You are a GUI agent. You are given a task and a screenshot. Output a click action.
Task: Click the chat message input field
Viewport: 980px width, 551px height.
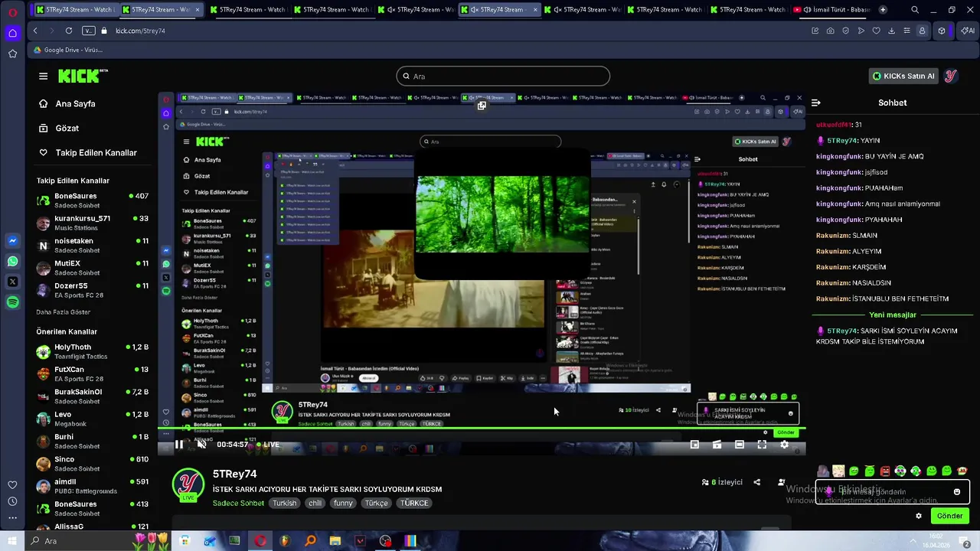(892, 492)
